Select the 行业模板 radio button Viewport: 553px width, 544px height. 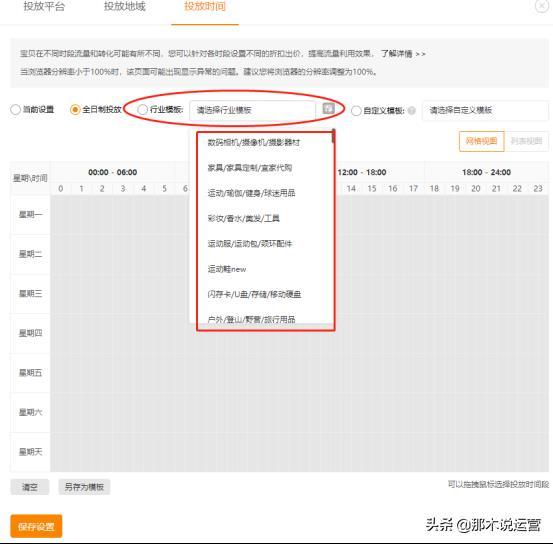click(x=142, y=109)
